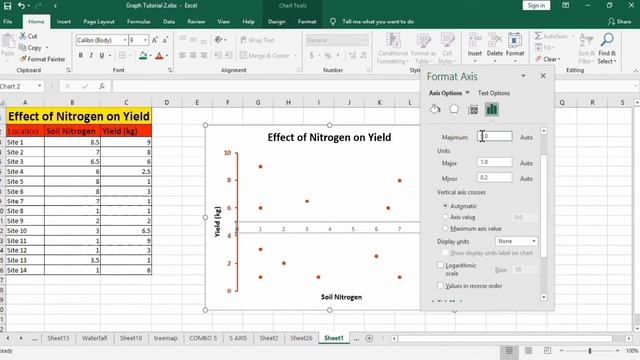Toggle Italic formatting
This screenshot has width=640, height=360.
[91, 55]
